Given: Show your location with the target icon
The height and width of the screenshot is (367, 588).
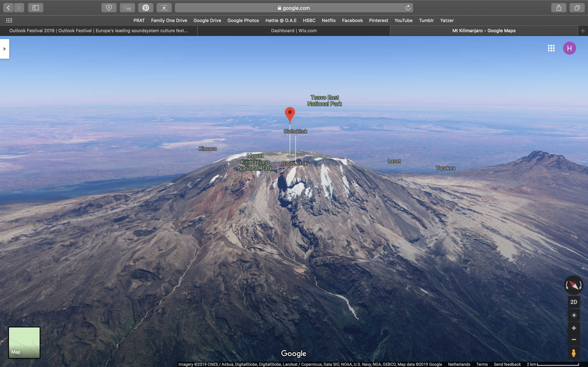Looking at the screenshot, I should tap(574, 315).
